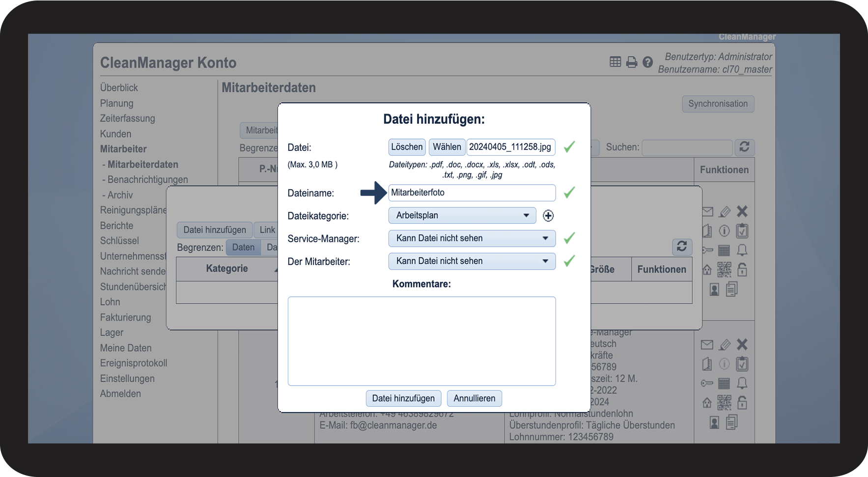Image resolution: width=868 pixels, height=477 pixels.
Task: Click the bell icon in first employee row
Action: (742, 251)
